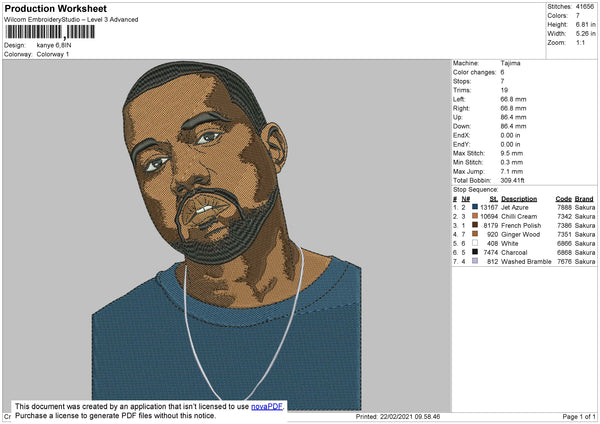Screen dimensions: 600x424
Task: Click the Up value 86.4 mm
Action: [x=513, y=117]
